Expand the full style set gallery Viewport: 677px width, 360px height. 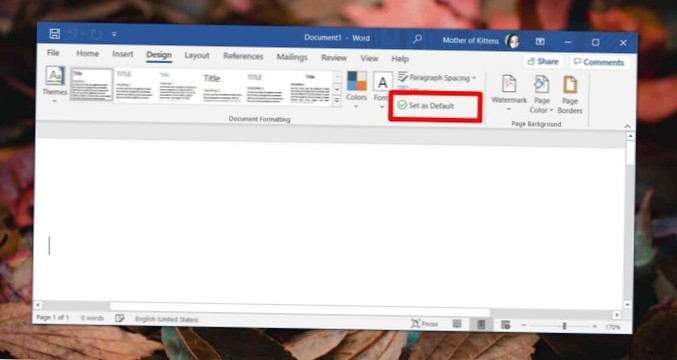pyautogui.click(x=337, y=101)
